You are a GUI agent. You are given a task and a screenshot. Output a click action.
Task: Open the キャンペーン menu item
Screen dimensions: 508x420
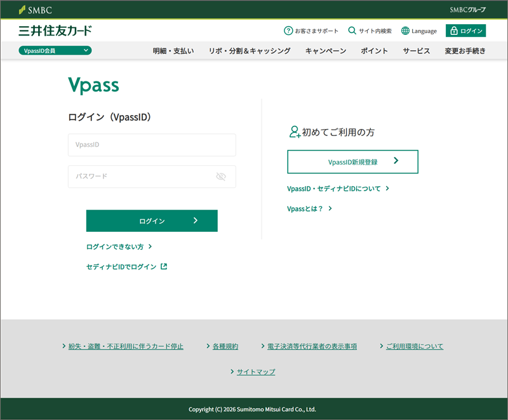pos(326,51)
